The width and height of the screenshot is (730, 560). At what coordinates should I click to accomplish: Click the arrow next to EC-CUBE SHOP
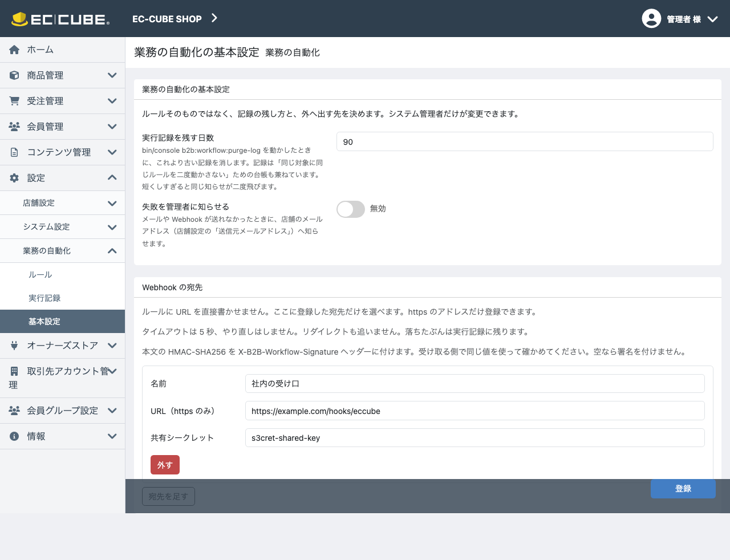[214, 18]
